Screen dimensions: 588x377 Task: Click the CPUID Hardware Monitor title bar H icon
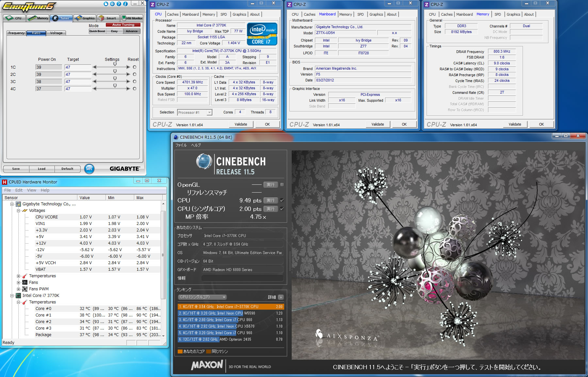tap(5, 182)
